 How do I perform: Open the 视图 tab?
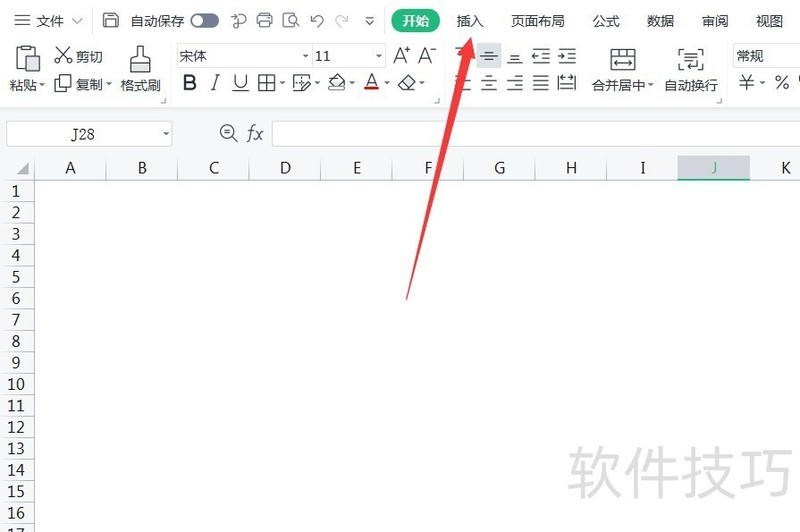coord(769,21)
